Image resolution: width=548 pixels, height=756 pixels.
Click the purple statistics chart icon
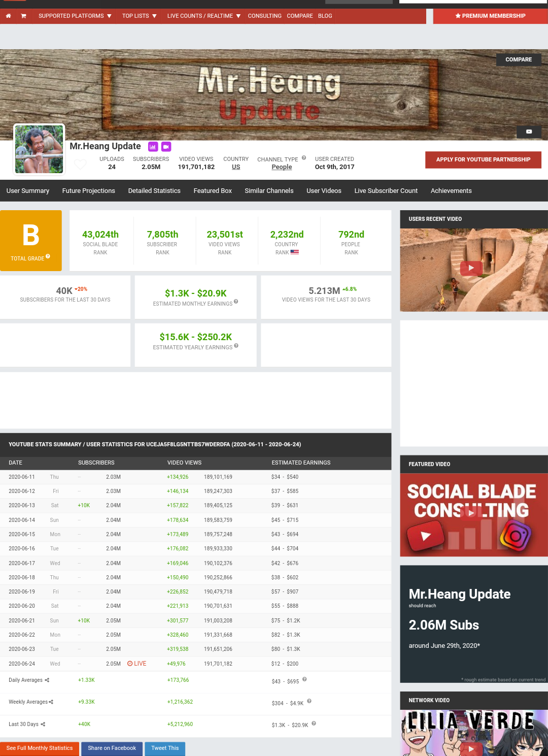point(153,147)
